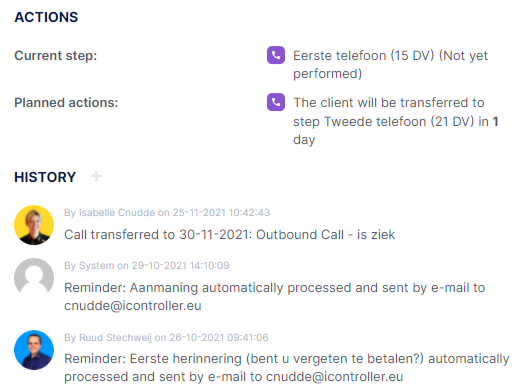The image size is (525, 391).
Task: Open the Eerste herinnering reminder entry
Action: 287,368
